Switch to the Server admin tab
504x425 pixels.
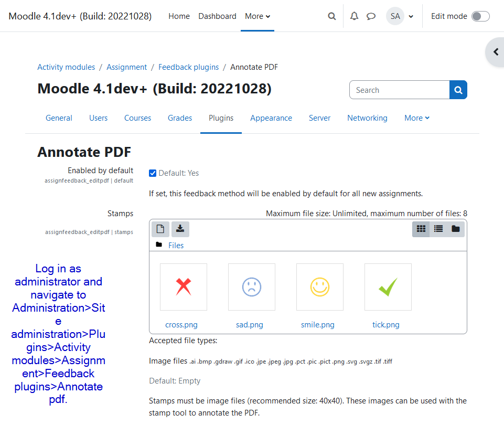(319, 118)
